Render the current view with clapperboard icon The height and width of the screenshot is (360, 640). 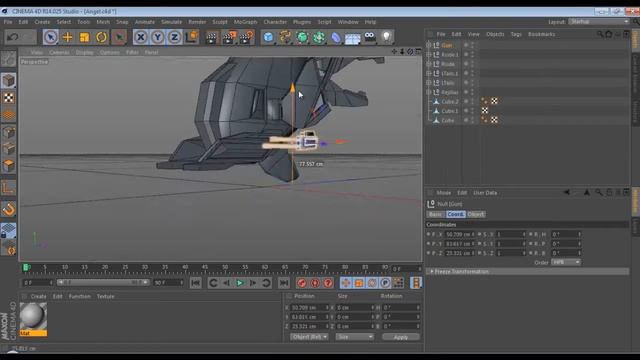(x=211, y=38)
